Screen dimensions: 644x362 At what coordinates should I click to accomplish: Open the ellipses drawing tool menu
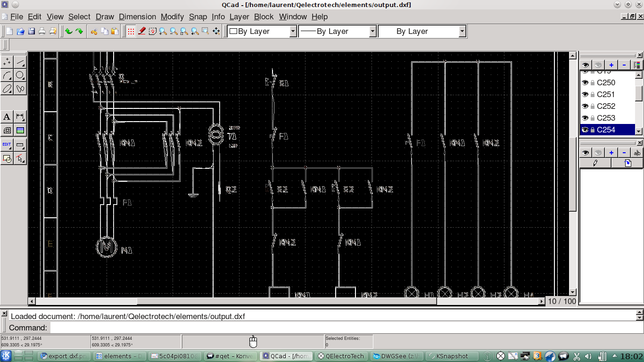[x=7, y=89]
